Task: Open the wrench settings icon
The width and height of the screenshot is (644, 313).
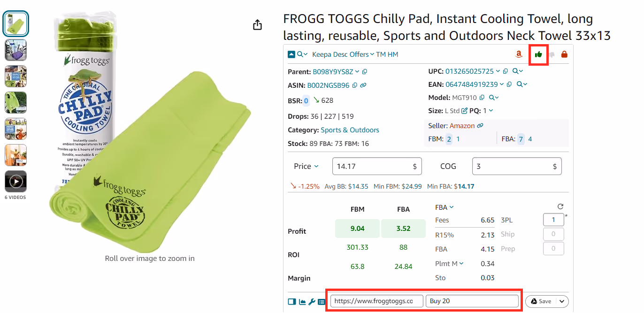Action: 312,302
